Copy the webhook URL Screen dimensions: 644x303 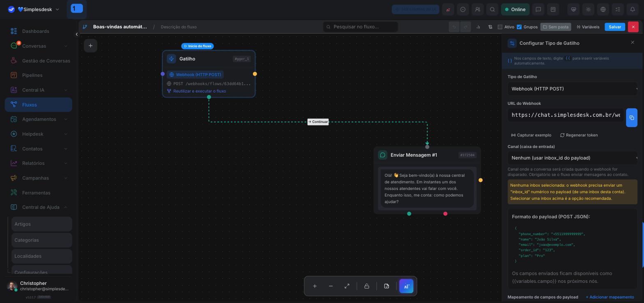632,118
